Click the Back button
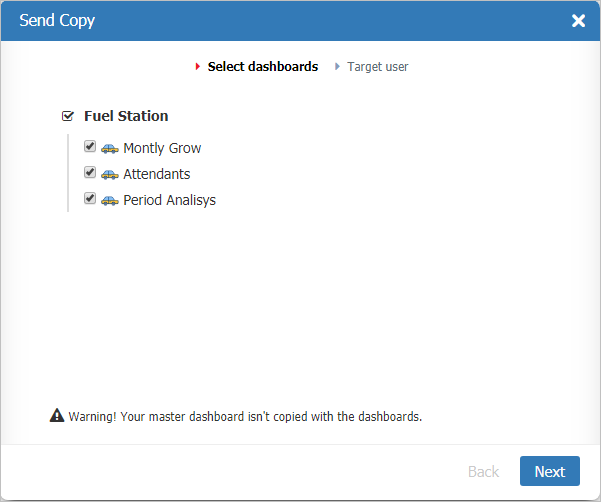Viewport: 601px width, 502px height. (x=483, y=471)
